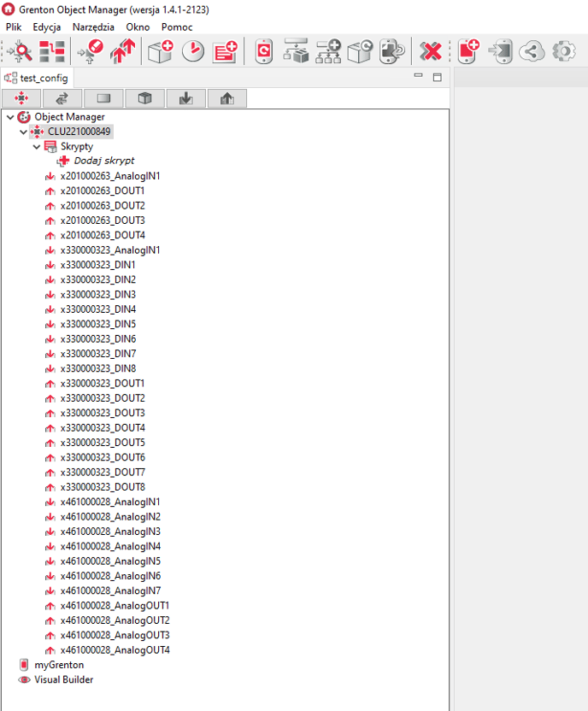Open the Plik menu
588x711 pixels.
(x=14, y=27)
